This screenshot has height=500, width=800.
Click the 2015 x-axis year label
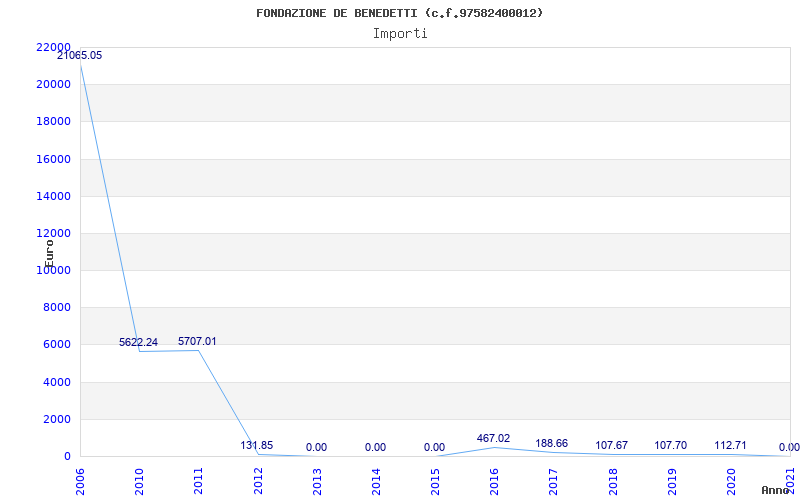[435, 481]
